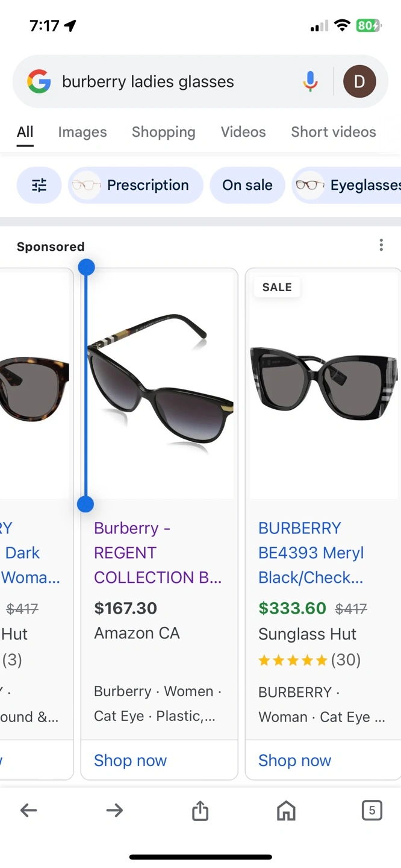This screenshot has height=868, width=401.
Task: Go forward with the forward arrow
Action: point(114,811)
